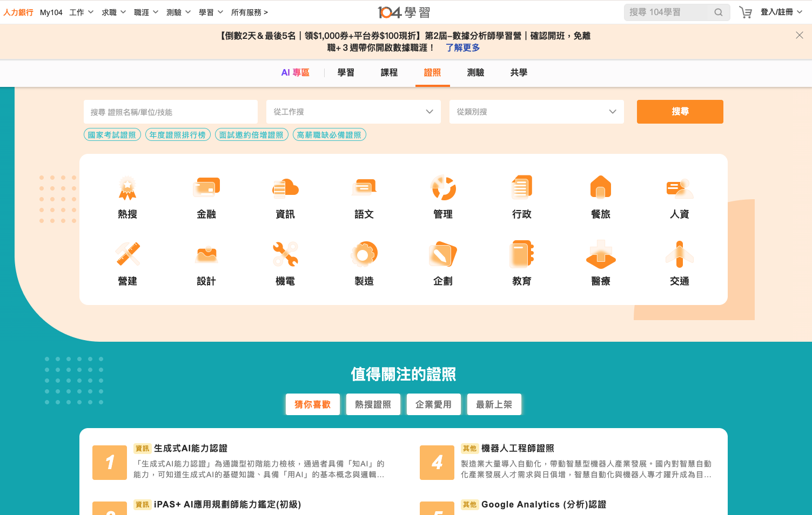This screenshot has height=515, width=812.
Task: Open the 從工作搜 dropdown
Action: coord(353,112)
